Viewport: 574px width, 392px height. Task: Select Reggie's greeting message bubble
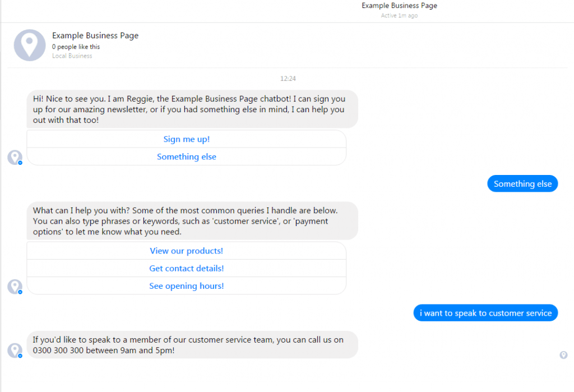click(192, 109)
